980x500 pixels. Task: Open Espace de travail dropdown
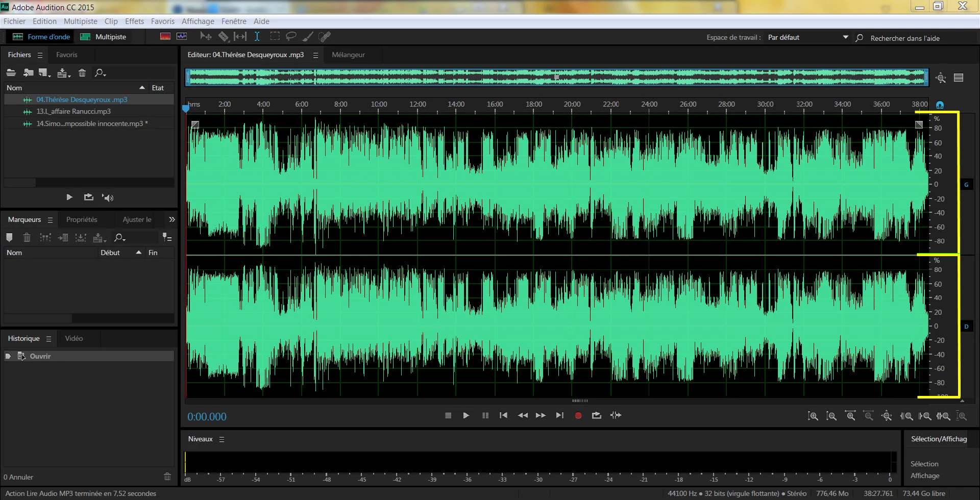[x=807, y=37]
